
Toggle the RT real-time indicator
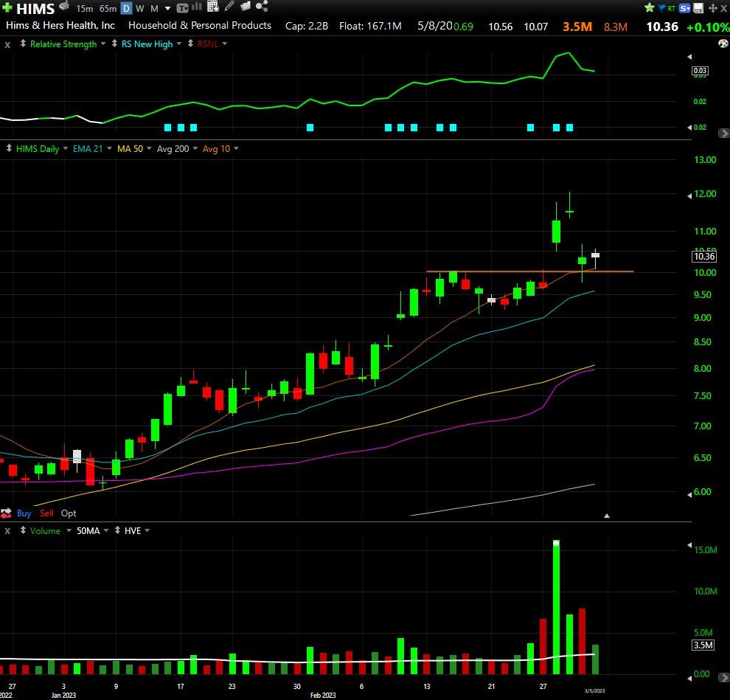tap(671, 8)
